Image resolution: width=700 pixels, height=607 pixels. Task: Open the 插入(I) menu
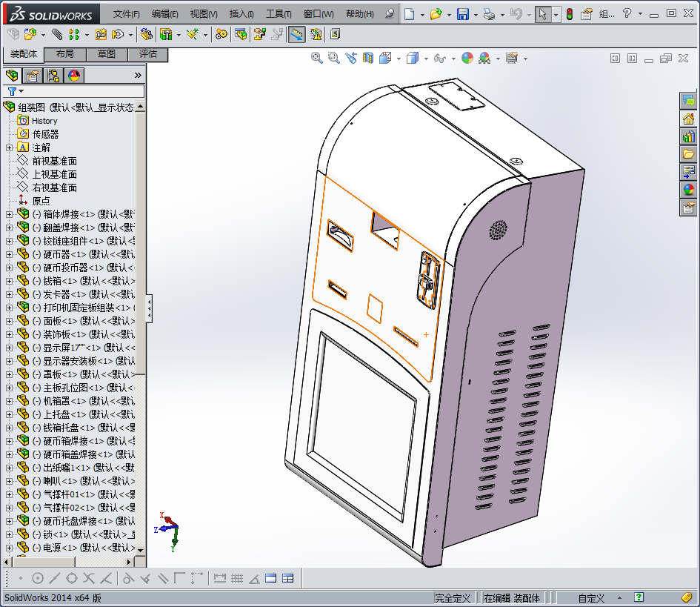(x=241, y=14)
